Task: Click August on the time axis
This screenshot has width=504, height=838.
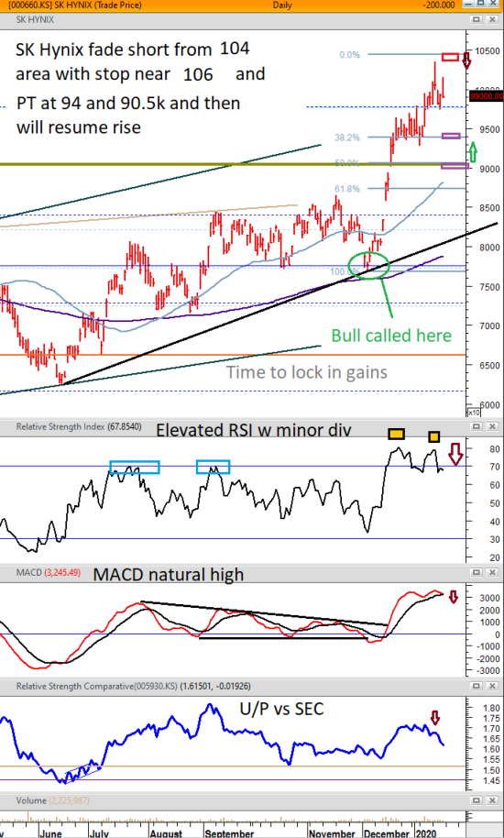Action: click(x=167, y=833)
